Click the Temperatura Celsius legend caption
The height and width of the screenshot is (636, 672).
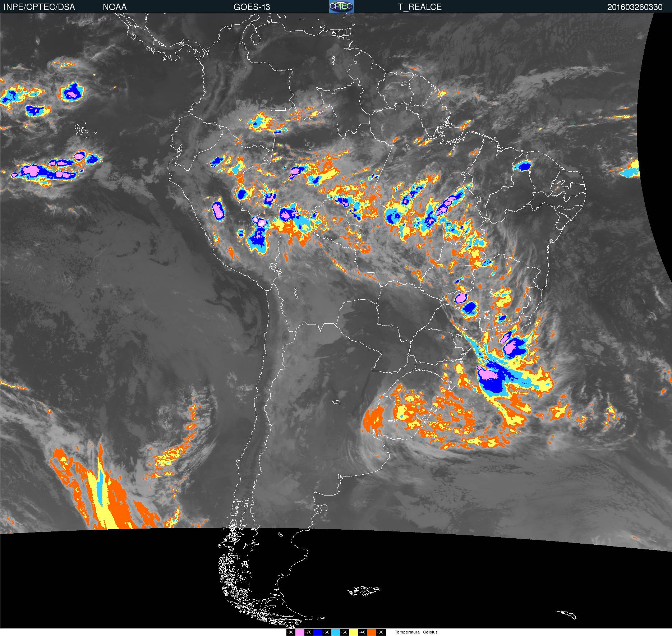(416, 632)
